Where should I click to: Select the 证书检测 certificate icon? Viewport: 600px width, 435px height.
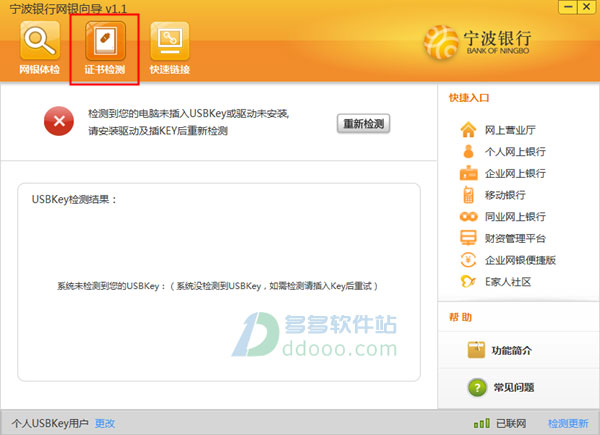pos(105,41)
